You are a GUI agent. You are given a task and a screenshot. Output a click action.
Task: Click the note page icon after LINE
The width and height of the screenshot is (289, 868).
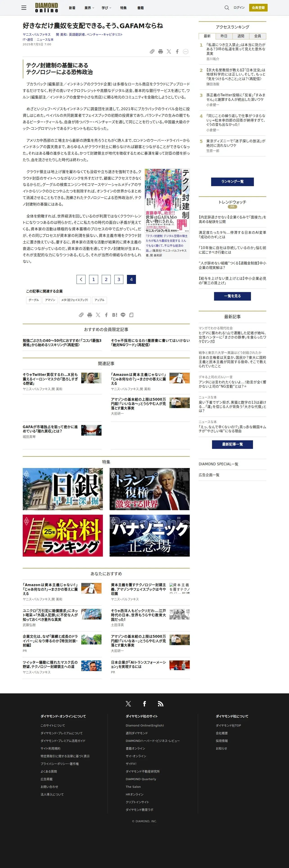point(131,315)
